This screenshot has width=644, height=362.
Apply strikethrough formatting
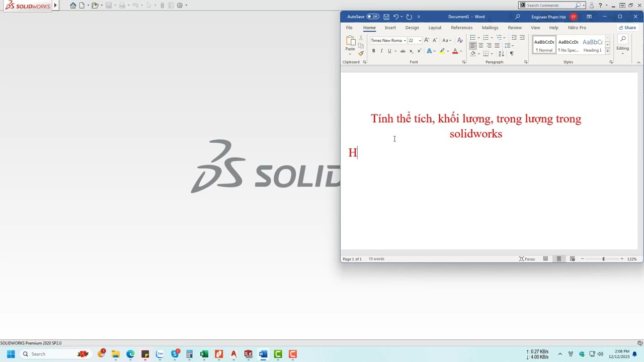tap(403, 51)
